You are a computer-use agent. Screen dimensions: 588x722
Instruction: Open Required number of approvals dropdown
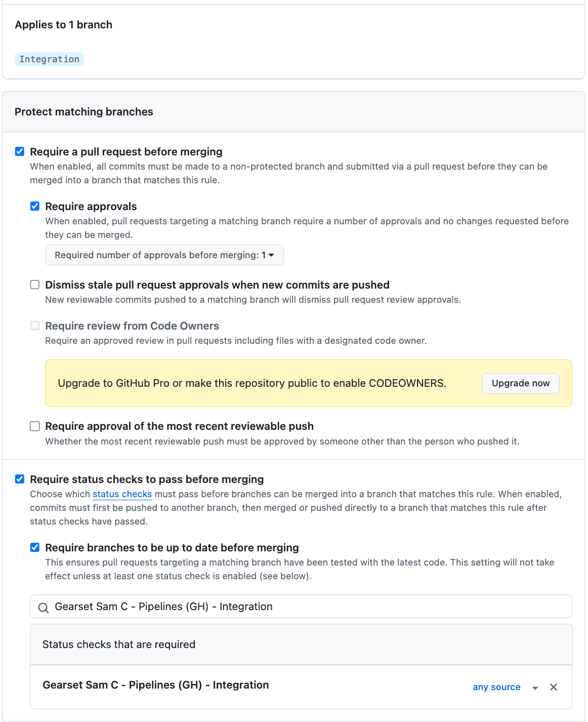164,255
